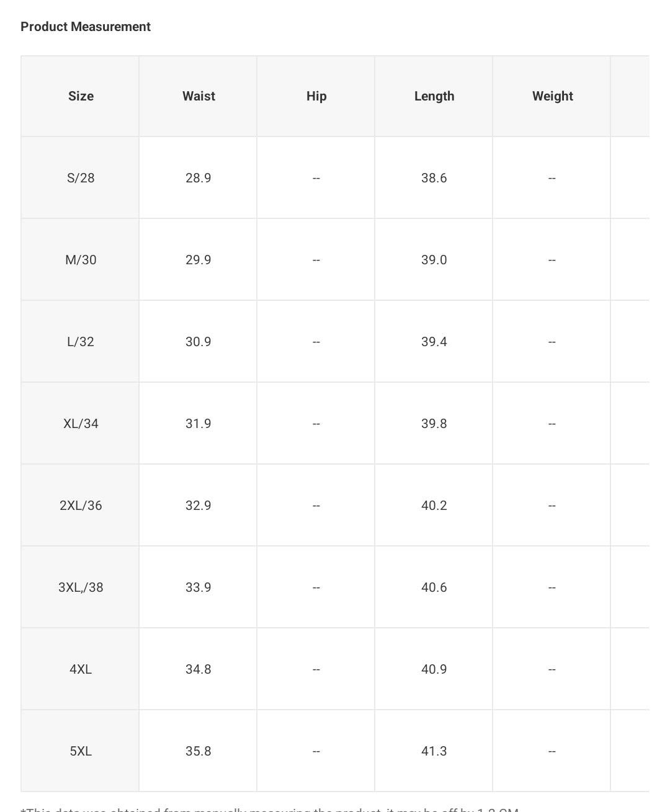Click the Length column header
The width and height of the screenshot is (670, 812).
(x=434, y=96)
